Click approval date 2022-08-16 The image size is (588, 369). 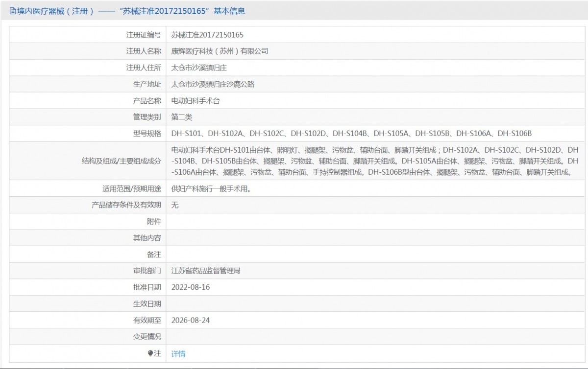[x=191, y=287]
